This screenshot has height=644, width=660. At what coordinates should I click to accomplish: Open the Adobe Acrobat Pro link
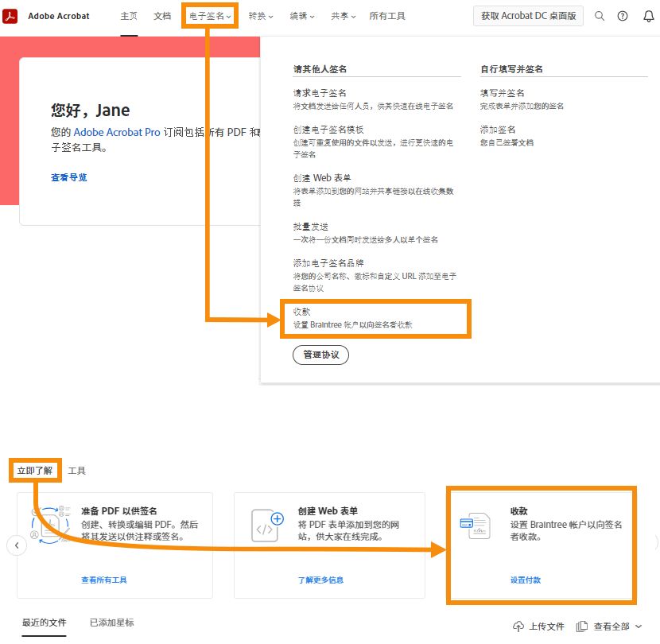coord(117,132)
